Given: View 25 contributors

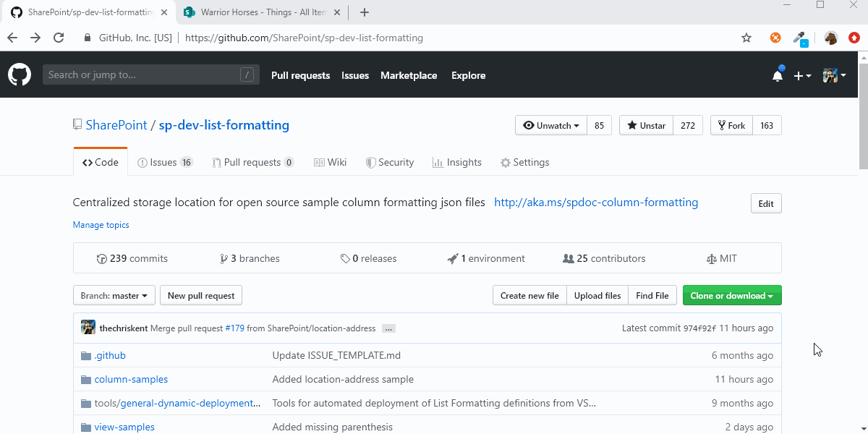Looking at the screenshot, I should click(x=604, y=258).
